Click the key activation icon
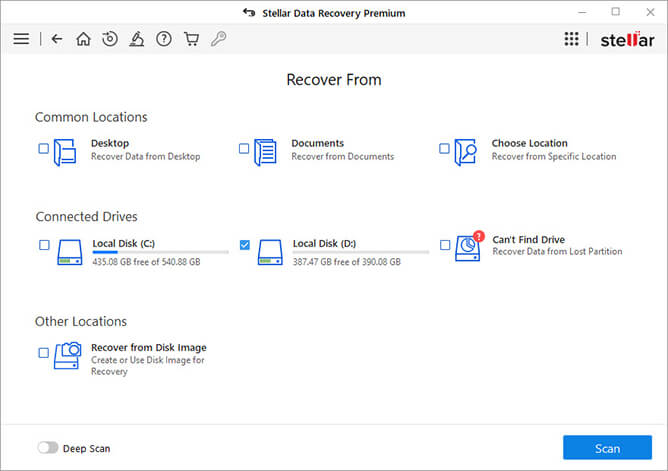The width and height of the screenshot is (668, 471). [x=219, y=39]
